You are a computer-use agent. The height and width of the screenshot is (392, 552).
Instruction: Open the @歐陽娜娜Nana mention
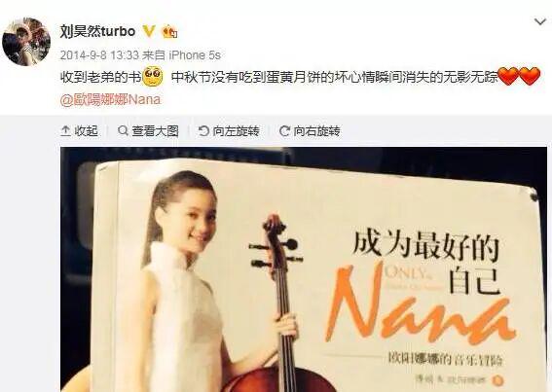point(111,99)
